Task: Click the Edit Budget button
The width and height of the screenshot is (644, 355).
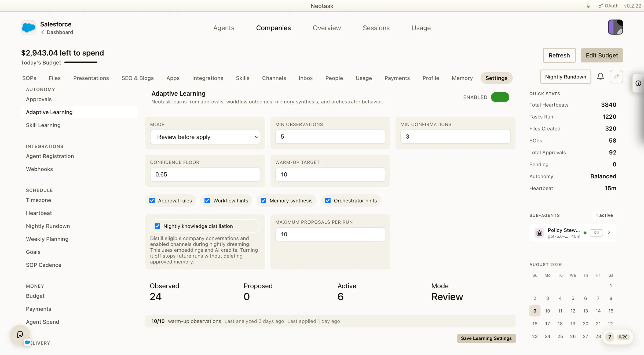Action: coord(602,55)
